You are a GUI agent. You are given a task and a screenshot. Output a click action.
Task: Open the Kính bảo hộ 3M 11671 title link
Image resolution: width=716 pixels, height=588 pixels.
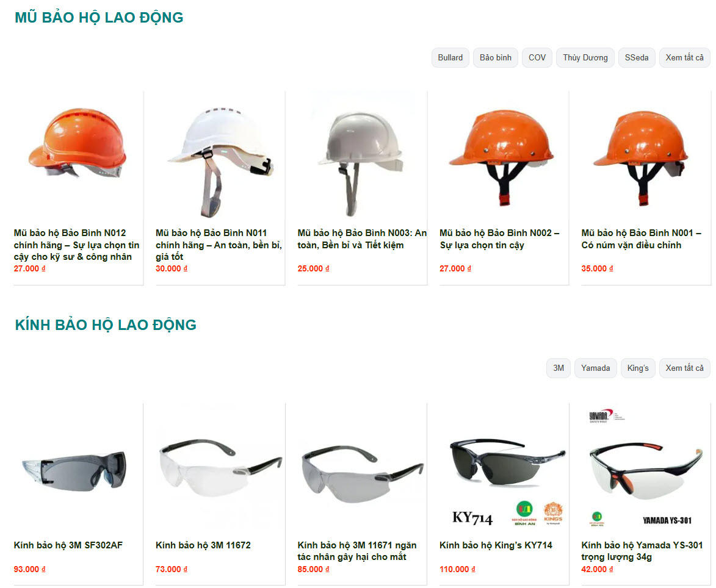(x=357, y=551)
